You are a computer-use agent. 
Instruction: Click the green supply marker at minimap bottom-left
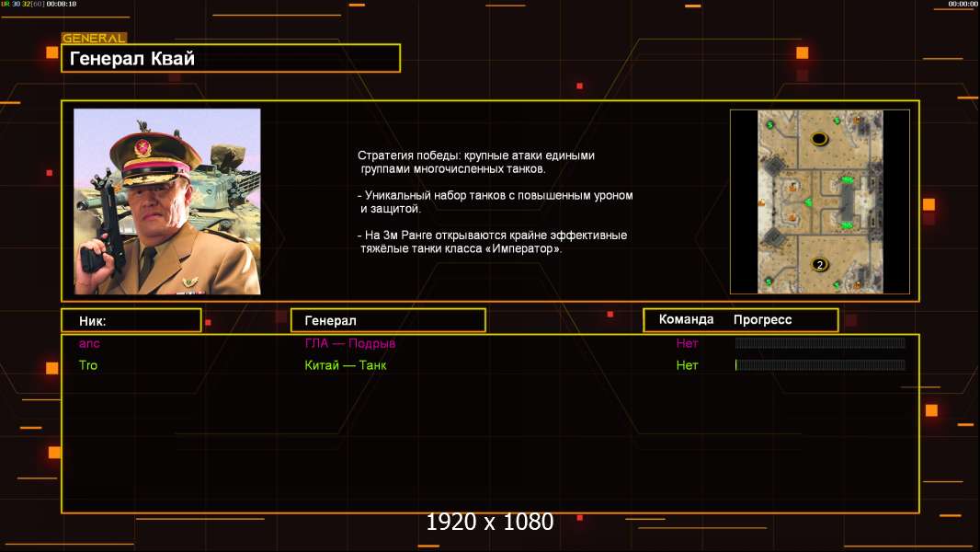click(769, 280)
